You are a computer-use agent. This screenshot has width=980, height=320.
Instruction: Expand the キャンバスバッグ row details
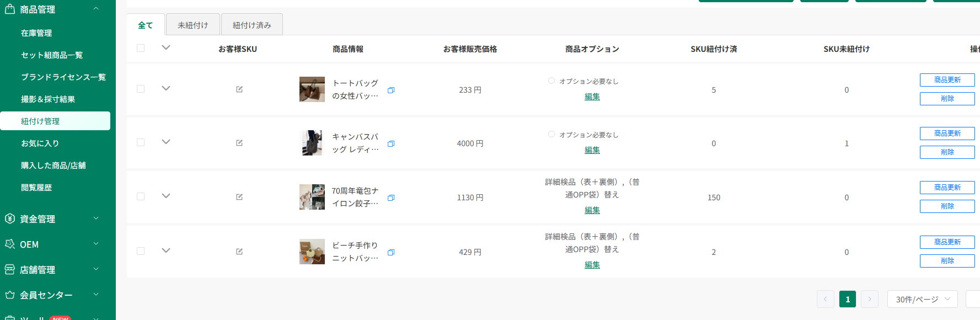click(x=166, y=142)
